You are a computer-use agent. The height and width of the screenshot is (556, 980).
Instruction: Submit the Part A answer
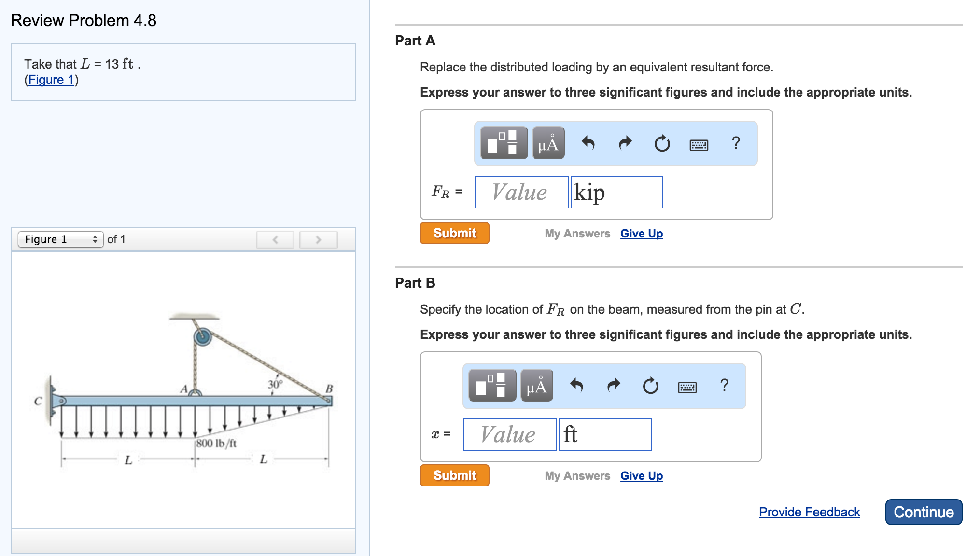pos(454,233)
